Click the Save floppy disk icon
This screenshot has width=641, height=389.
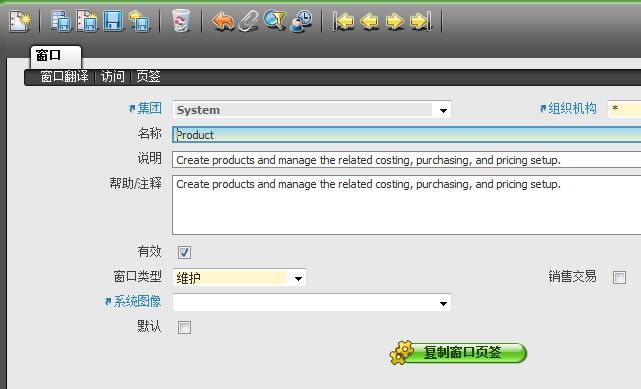point(113,21)
